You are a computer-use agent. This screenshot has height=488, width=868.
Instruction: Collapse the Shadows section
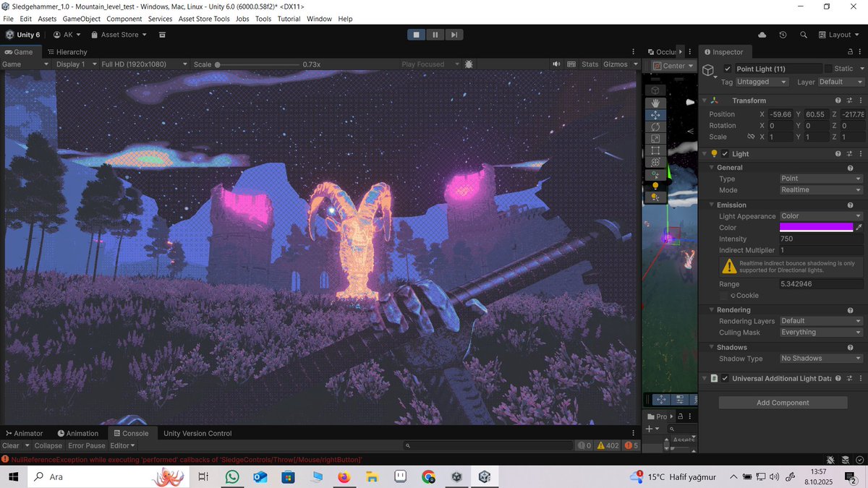click(x=712, y=348)
